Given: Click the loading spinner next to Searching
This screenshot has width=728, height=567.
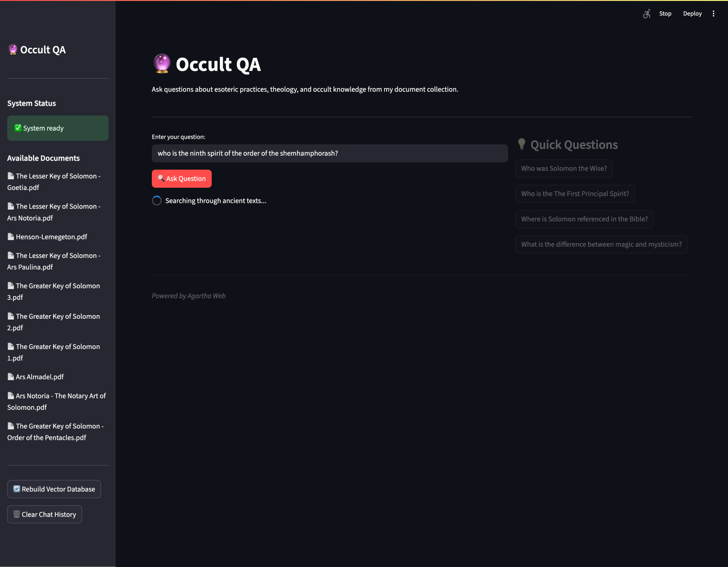Looking at the screenshot, I should [157, 201].
